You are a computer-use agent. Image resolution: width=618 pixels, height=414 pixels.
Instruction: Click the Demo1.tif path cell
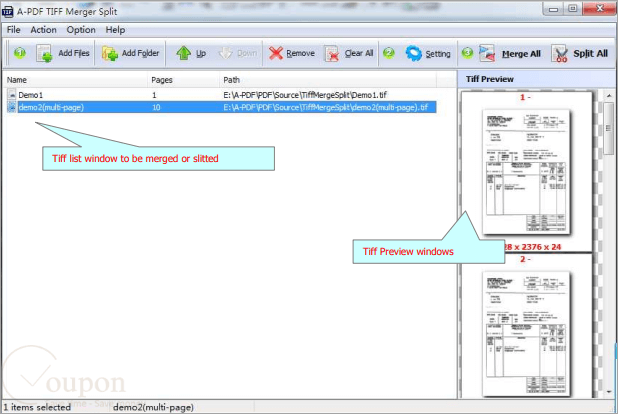tap(305, 95)
